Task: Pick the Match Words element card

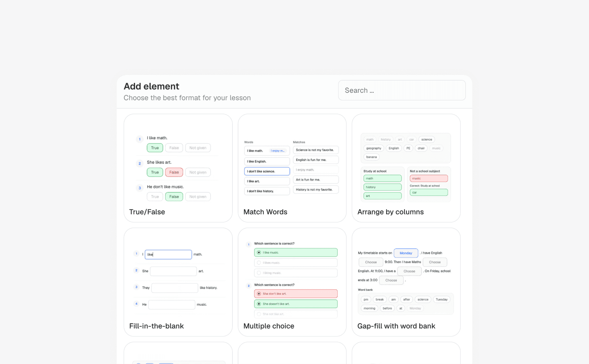Action: [x=292, y=168]
